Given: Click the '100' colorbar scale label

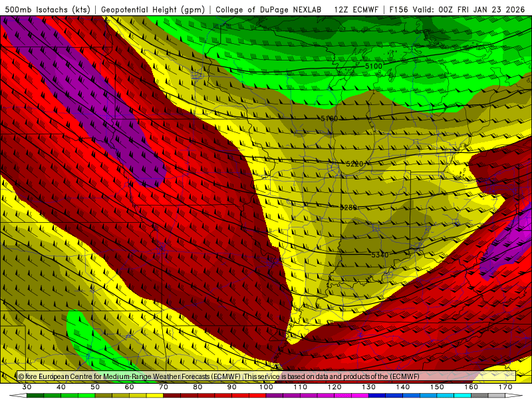Looking at the screenshot, I should (x=266, y=387).
